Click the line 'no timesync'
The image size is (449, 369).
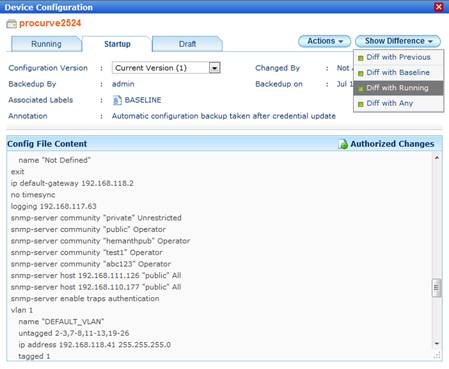(33, 195)
